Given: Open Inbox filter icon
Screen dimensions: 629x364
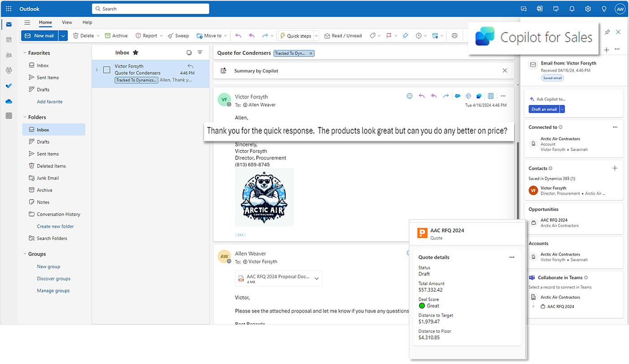Looking at the screenshot, I should click(200, 52).
